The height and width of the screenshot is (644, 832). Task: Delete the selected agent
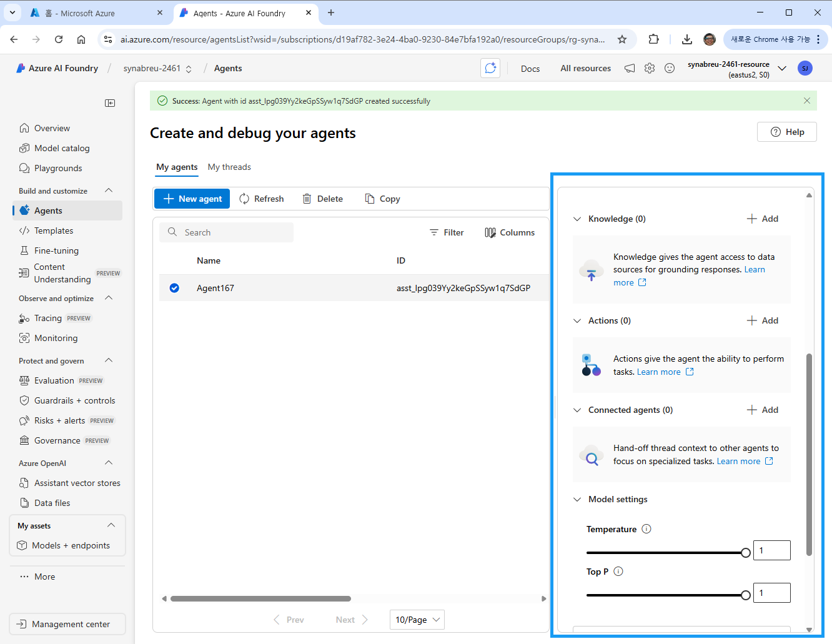[x=323, y=199]
